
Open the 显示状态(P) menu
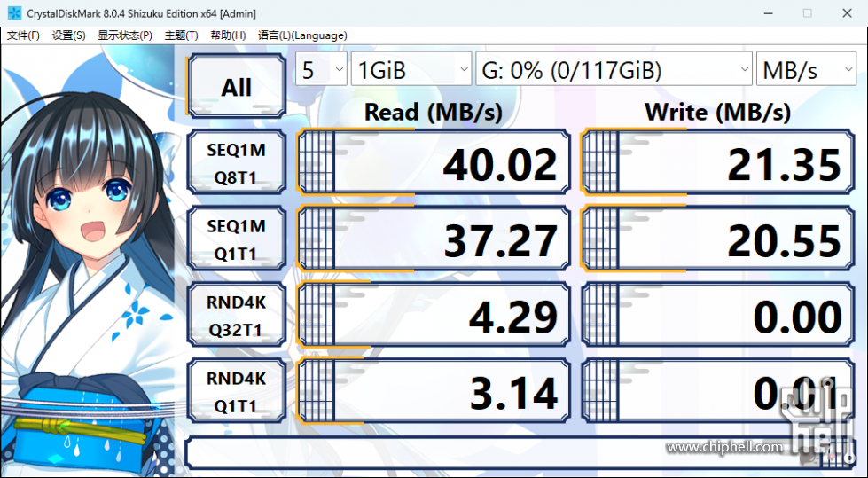[125, 35]
